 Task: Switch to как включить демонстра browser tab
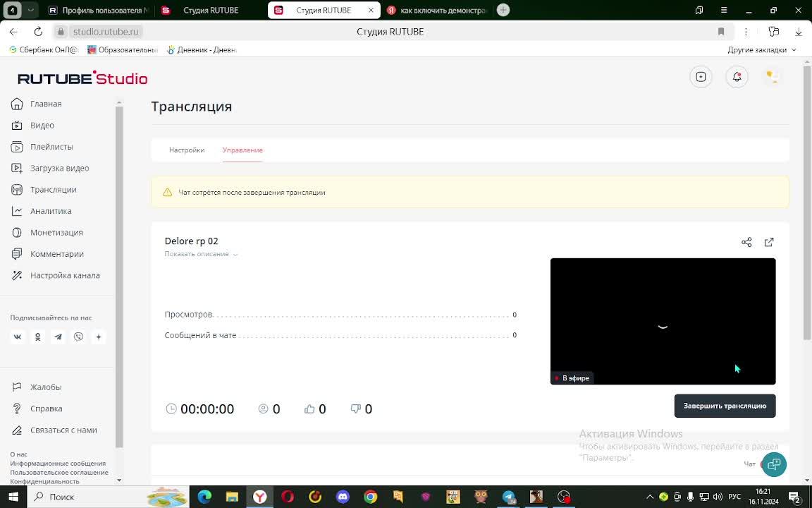pos(438,10)
